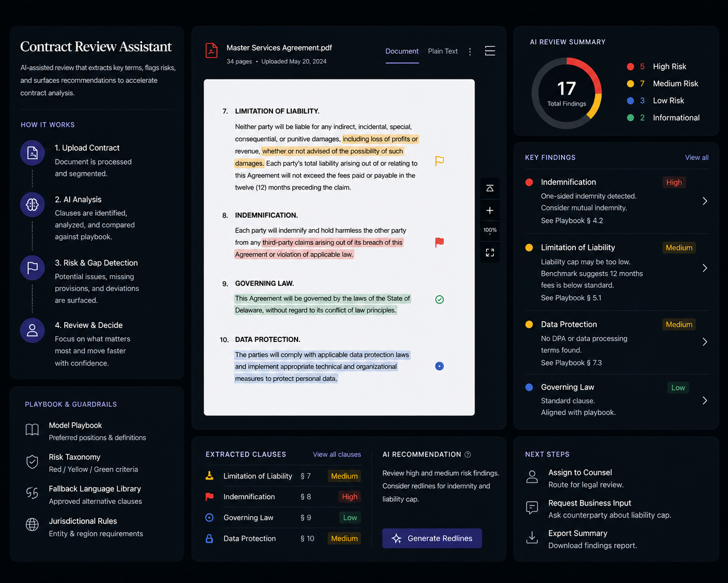The height and width of the screenshot is (583, 728).
Task: Click the PDF file icon beside Master Services Agreement
Action: pos(211,50)
